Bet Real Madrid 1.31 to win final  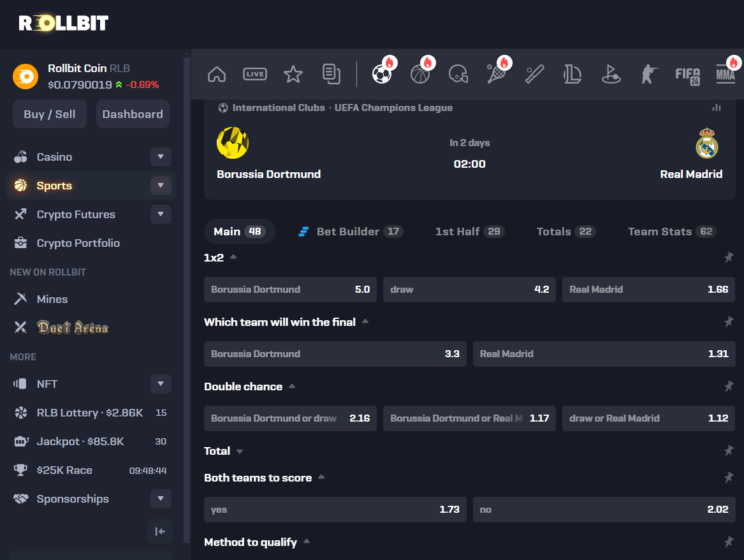[604, 354]
